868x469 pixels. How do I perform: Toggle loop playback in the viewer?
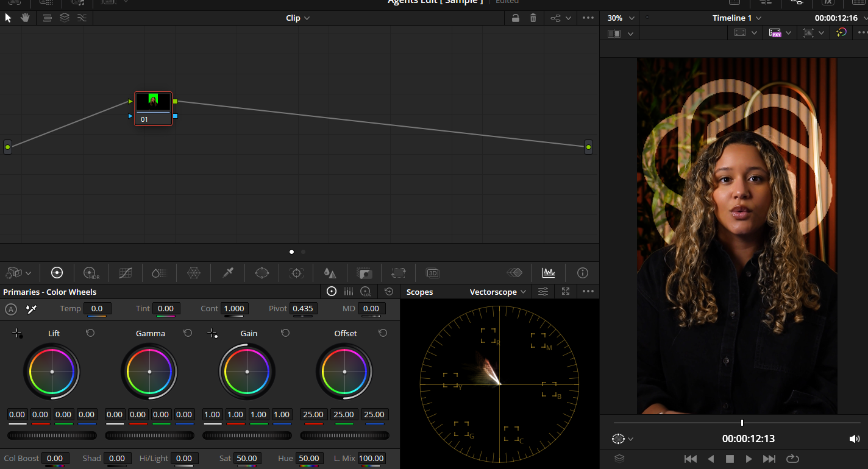pos(792,459)
